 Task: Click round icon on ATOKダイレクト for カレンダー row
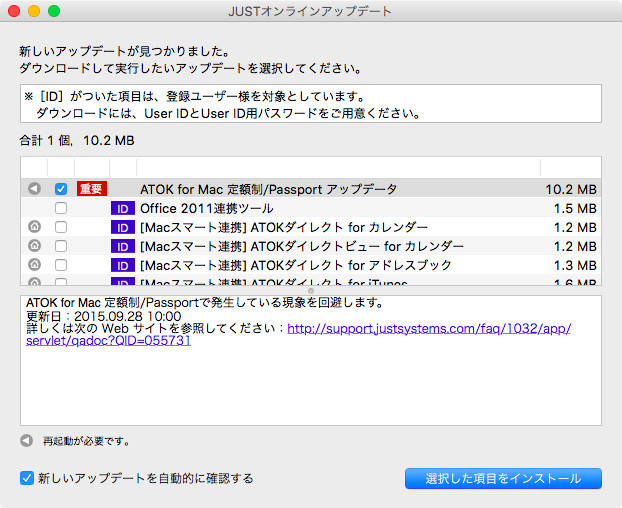[35, 227]
